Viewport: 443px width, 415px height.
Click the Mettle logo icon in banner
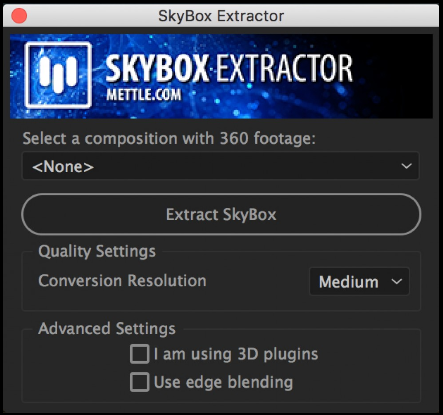tap(58, 75)
